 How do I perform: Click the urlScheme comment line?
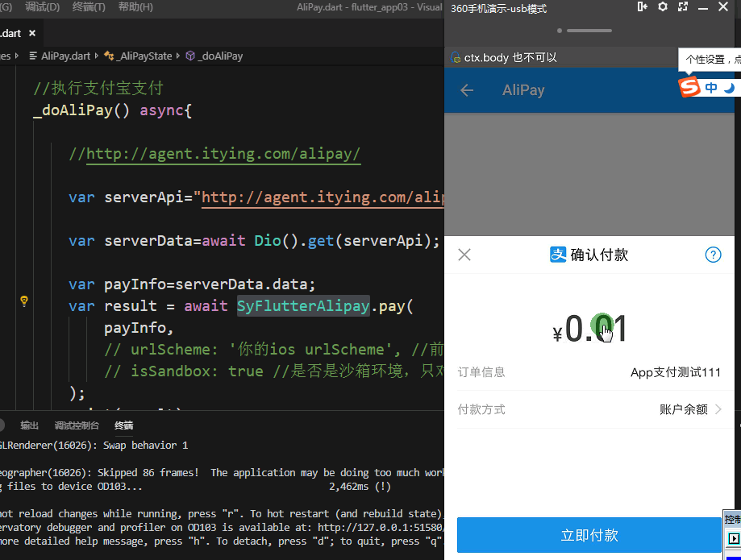tap(274, 350)
